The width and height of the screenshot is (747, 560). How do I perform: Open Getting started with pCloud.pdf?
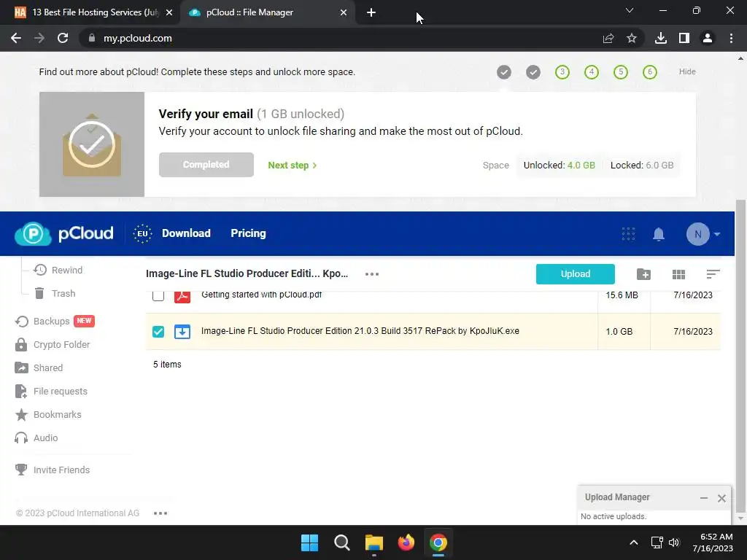[x=262, y=295]
